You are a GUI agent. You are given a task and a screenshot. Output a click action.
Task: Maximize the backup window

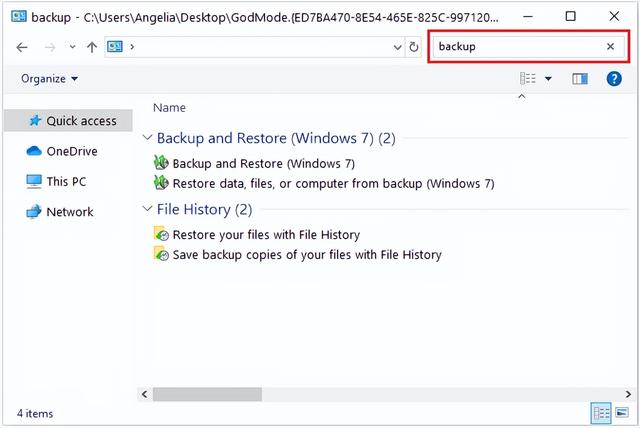pos(571,16)
